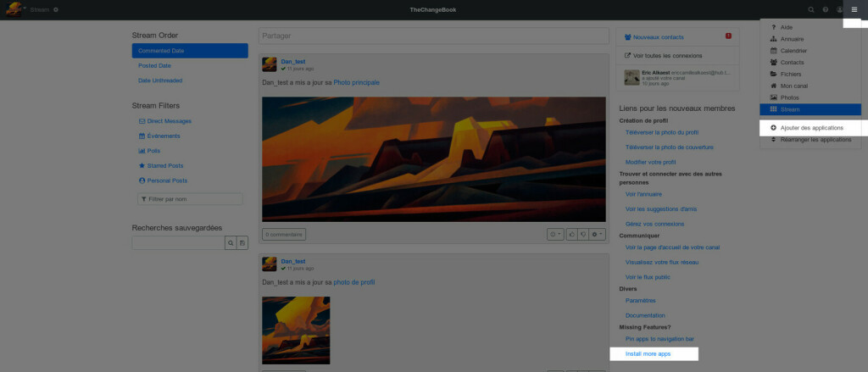Click the saved search magnifier button
This screenshot has width=868, height=372.
tap(231, 243)
